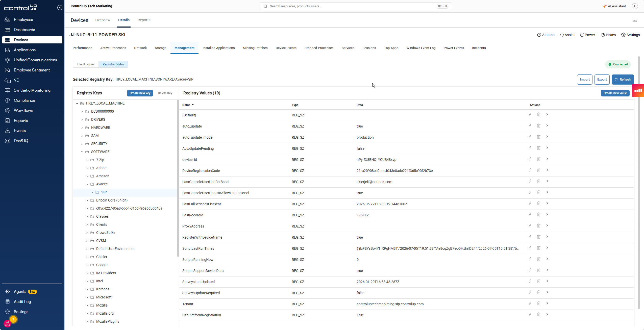Open Dashboards in the sidebar
Screen dimensions: 644x330
click(24, 30)
